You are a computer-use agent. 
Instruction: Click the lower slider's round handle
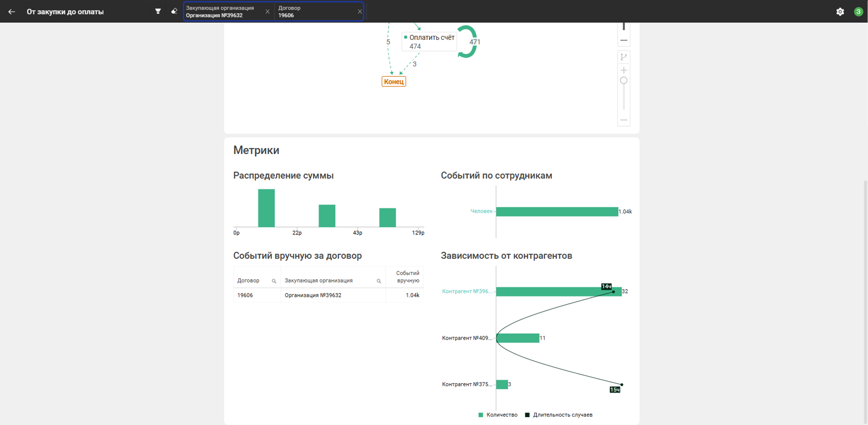click(624, 81)
